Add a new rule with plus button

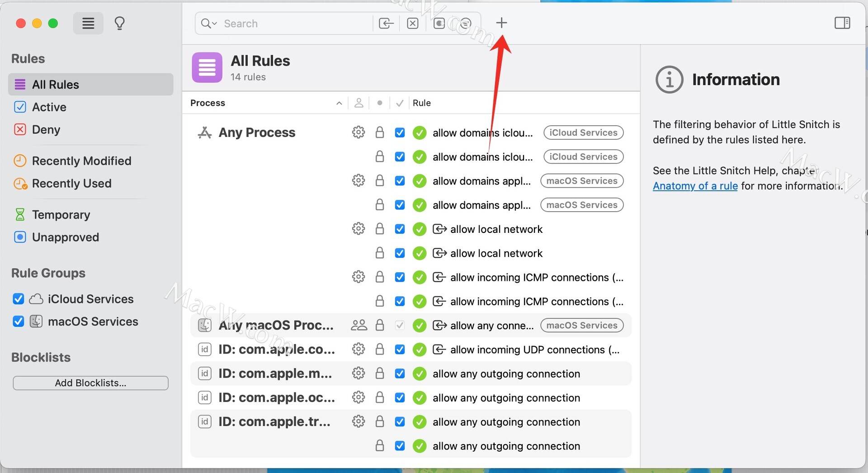click(x=501, y=23)
